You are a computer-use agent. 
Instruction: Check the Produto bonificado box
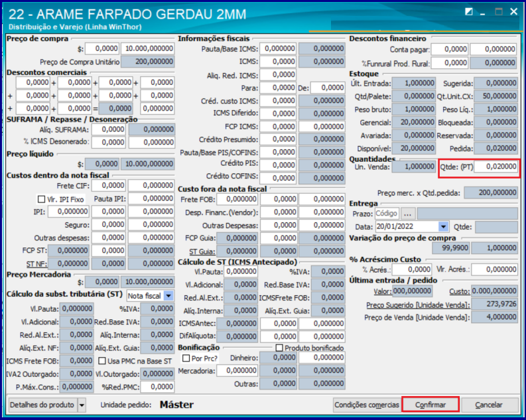279,348
